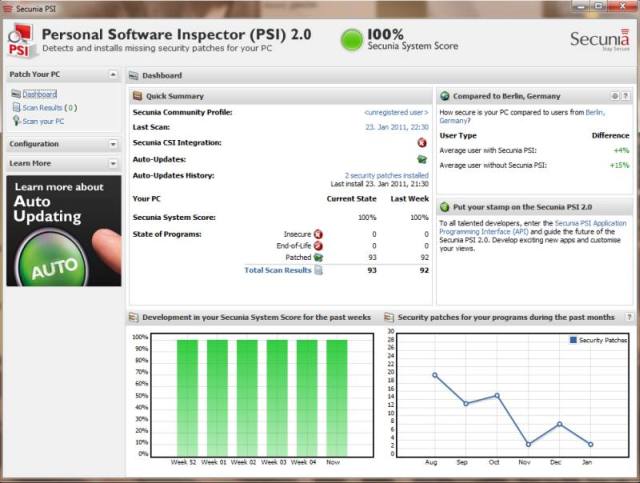640x483 pixels.
Task: Click the Week 52 bar in score chart
Action: click(x=187, y=398)
